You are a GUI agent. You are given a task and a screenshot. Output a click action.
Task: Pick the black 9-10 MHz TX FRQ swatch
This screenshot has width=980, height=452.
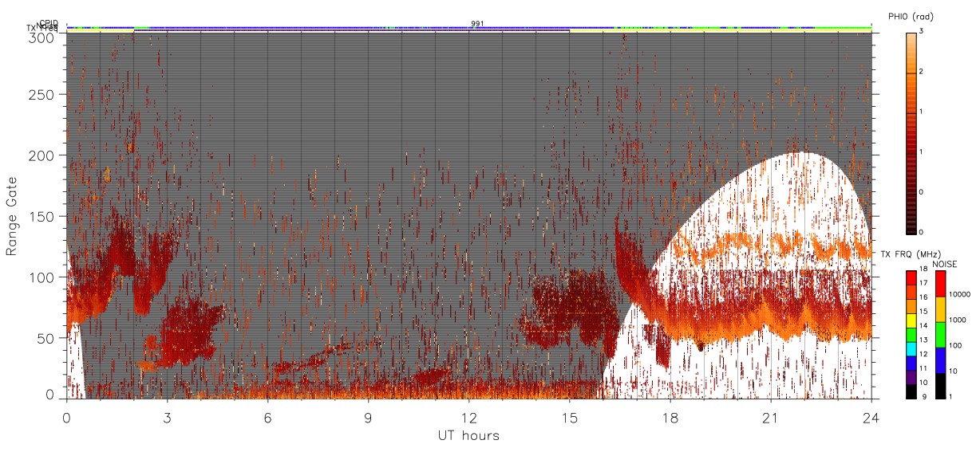click(x=911, y=391)
